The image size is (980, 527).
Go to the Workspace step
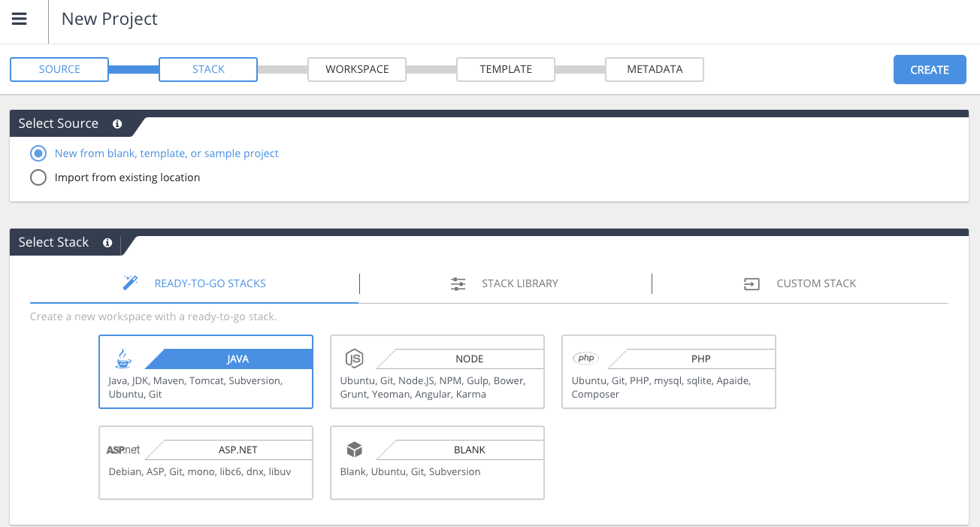[x=357, y=69]
